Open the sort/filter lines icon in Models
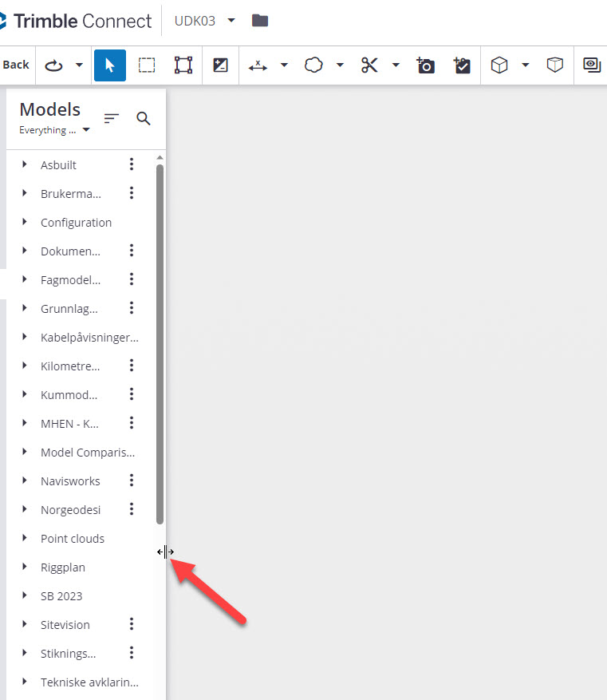The width and height of the screenshot is (607, 700). [x=111, y=118]
